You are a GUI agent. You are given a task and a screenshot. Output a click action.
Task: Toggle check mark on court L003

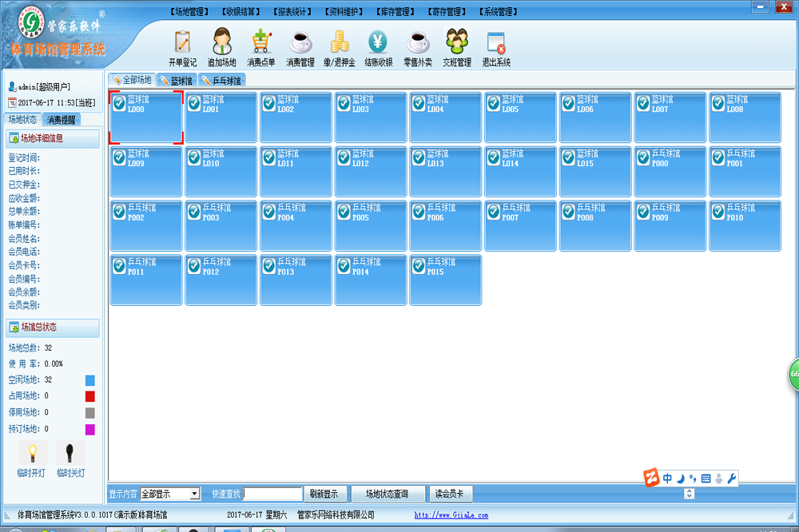pyautogui.click(x=344, y=104)
